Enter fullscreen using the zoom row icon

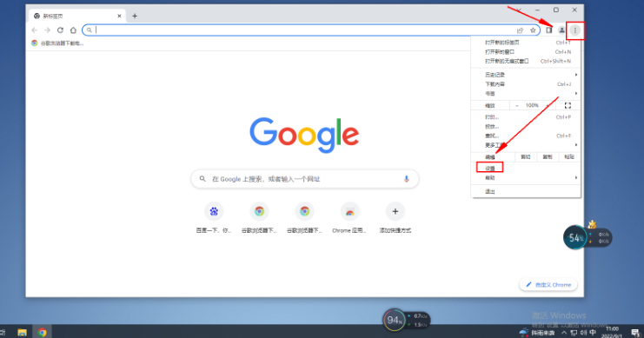(568, 105)
